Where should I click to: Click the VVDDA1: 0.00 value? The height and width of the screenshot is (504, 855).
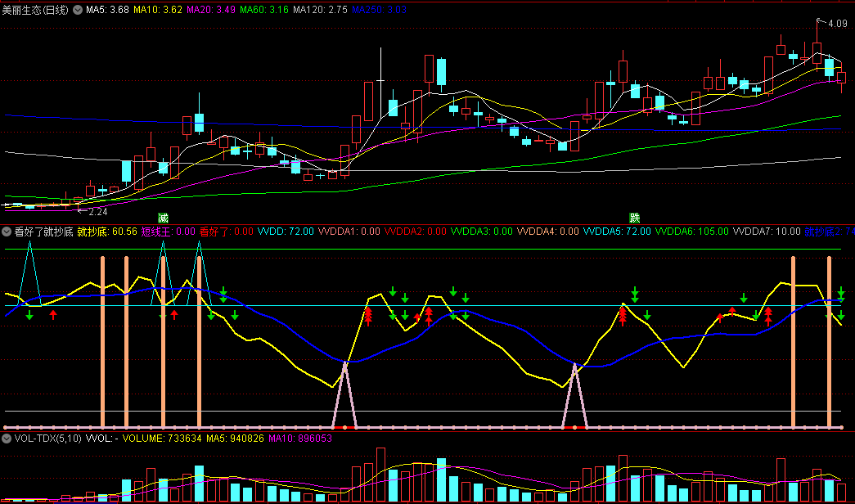click(x=349, y=232)
